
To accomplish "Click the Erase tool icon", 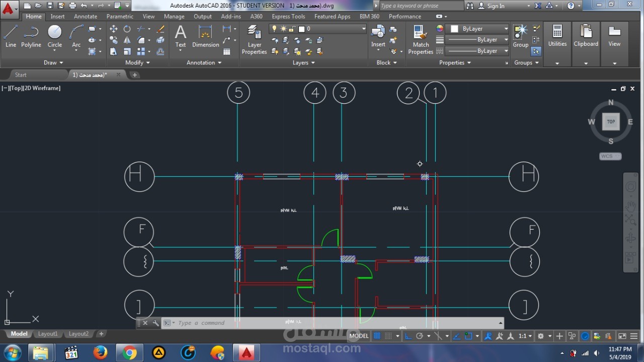I will 160,29.
